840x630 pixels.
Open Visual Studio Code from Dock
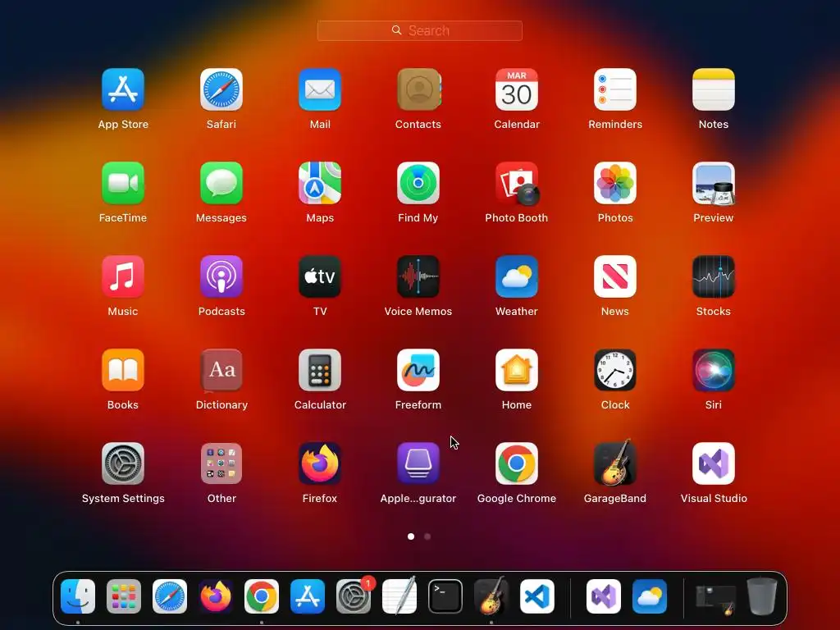pyautogui.click(x=537, y=596)
